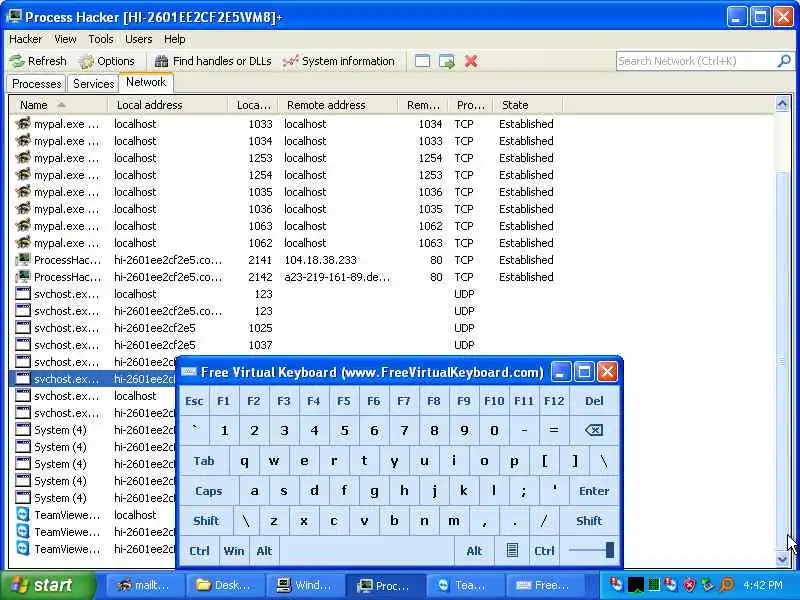Switch to Free... keyboard taskbar button
Viewport: 800px width, 600px height.
click(x=544, y=585)
